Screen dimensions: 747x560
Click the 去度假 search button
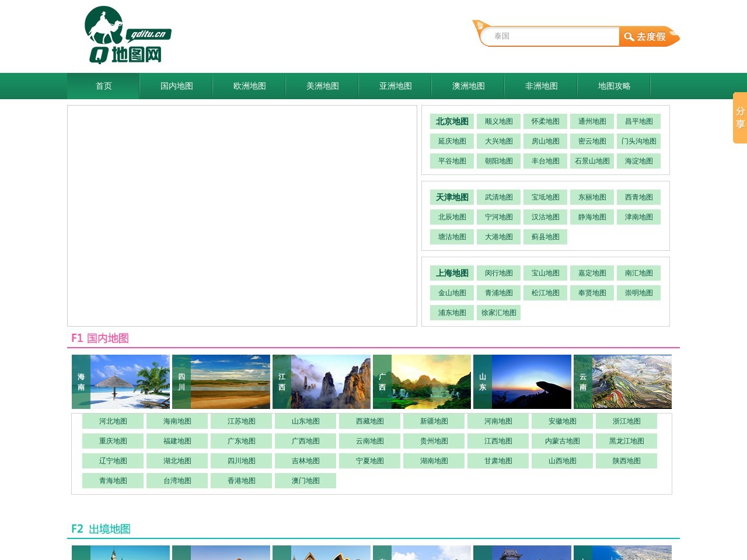pyautogui.click(x=648, y=37)
